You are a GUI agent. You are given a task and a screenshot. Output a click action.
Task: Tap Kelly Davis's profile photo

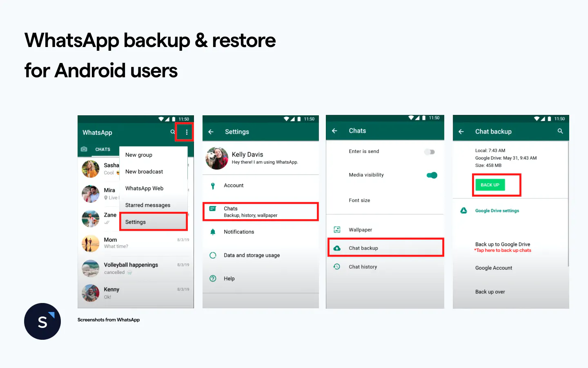217,158
